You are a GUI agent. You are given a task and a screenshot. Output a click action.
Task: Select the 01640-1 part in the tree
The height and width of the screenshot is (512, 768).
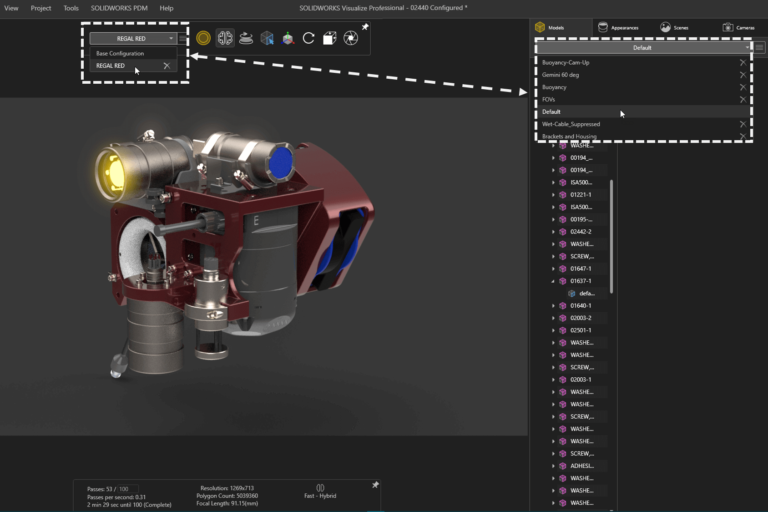(580, 306)
